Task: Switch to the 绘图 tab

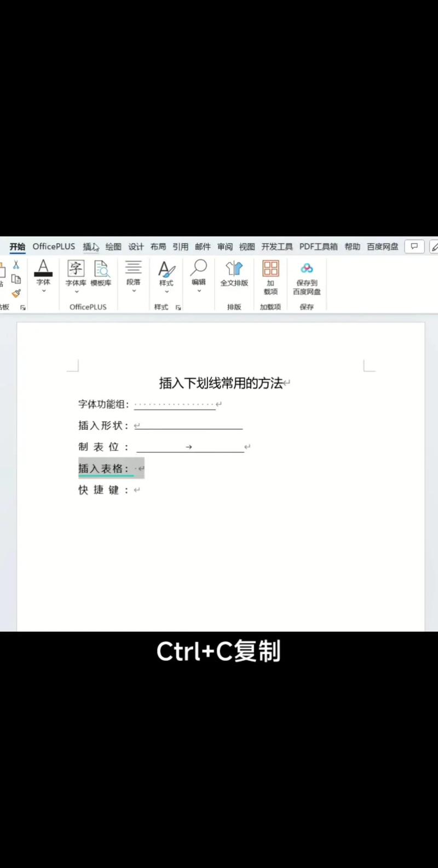Action: pyautogui.click(x=113, y=247)
